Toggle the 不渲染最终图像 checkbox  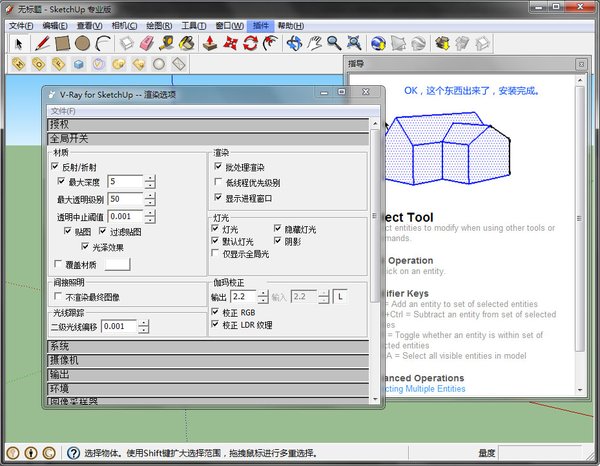click(57, 297)
